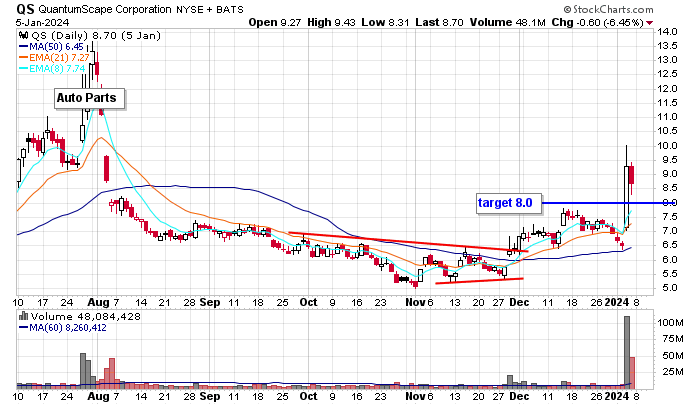The height and width of the screenshot is (405, 700).
Task: Click the lower red support trendline
Action: pos(479,281)
